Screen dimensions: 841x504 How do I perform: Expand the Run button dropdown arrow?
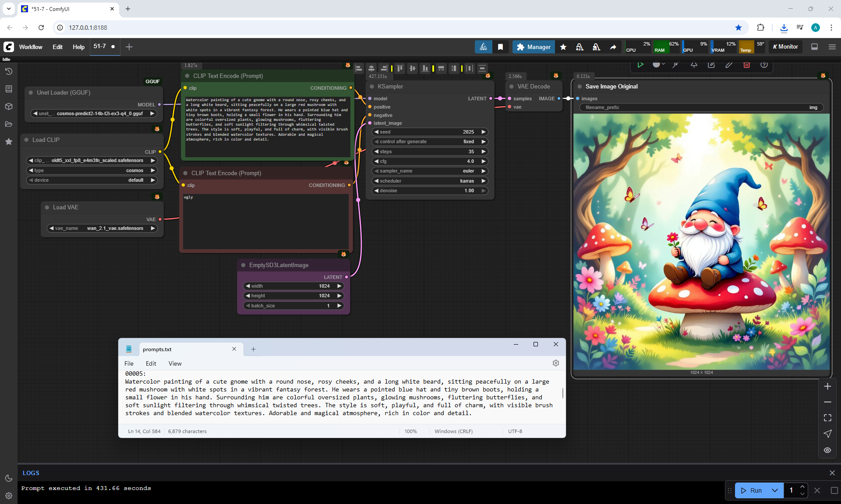[x=774, y=490]
